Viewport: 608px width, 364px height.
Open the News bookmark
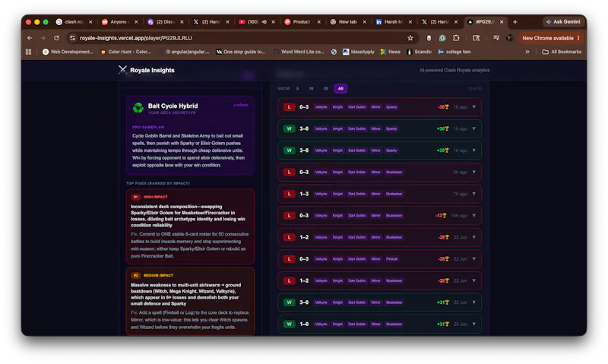click(390, 52)
